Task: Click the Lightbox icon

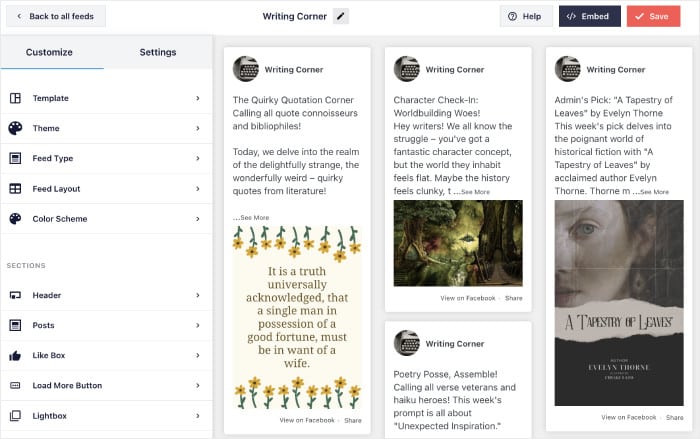Action: [x=15, y=416]
